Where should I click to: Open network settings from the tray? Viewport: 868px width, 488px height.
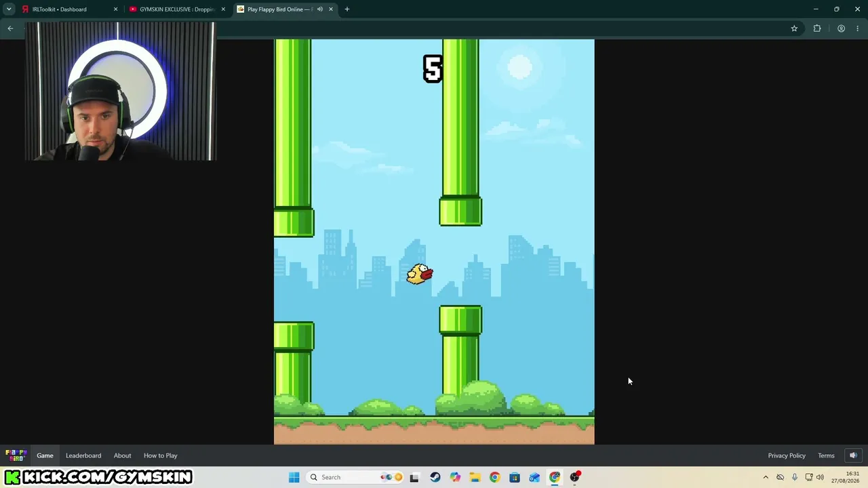coord(809,477)
